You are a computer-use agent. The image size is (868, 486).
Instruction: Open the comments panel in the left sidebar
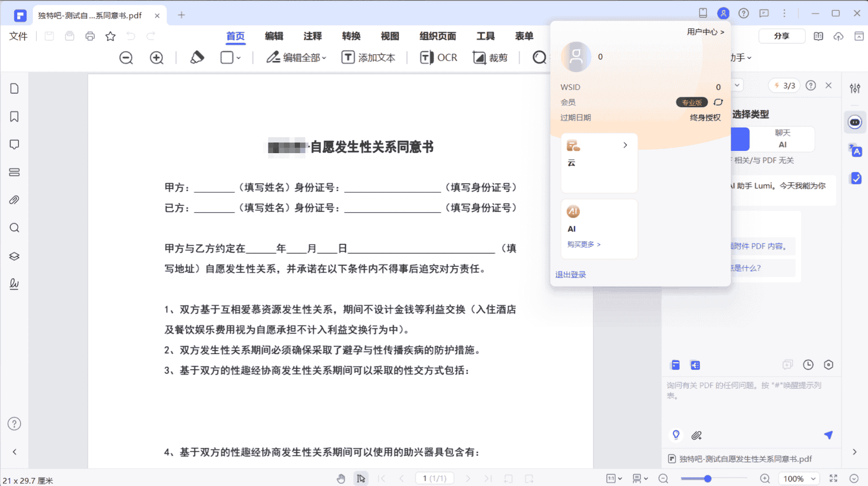tap(14, 144)
